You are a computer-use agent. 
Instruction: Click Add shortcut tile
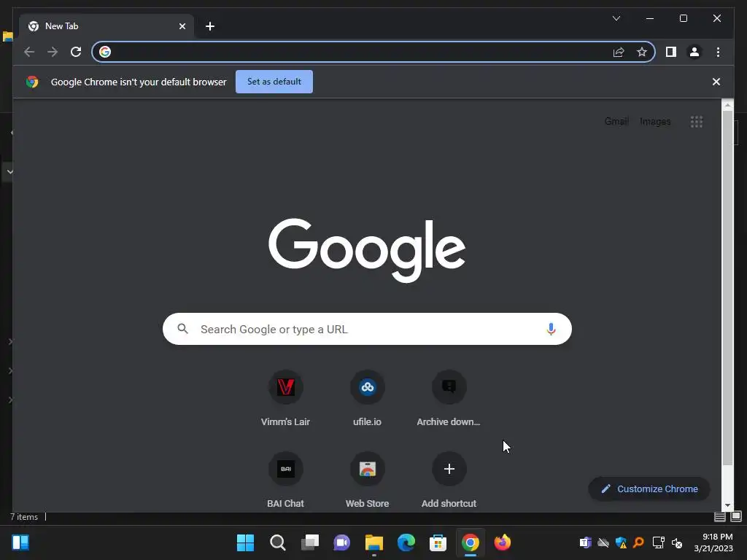[x=449, y=480]
